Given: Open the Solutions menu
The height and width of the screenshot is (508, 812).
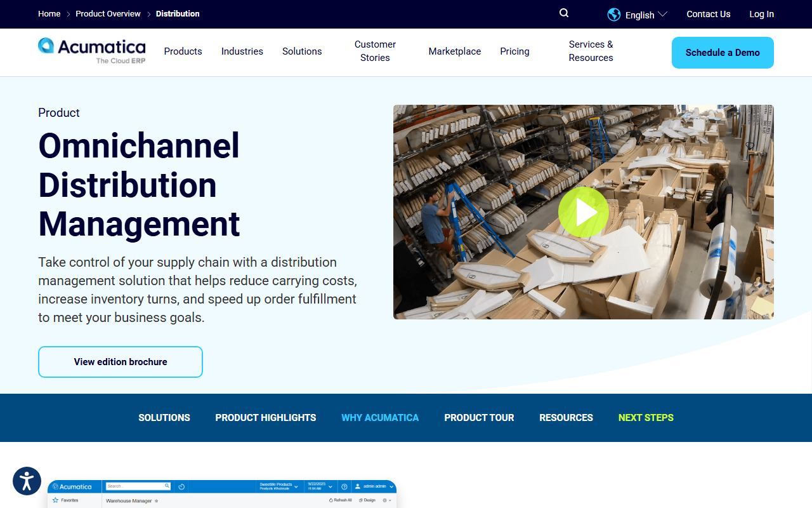Looking at the screenshot, I should click(302, 51).
